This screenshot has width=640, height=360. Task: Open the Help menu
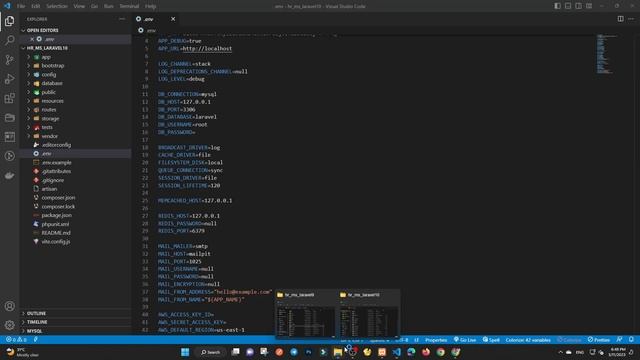coord(150,6)
